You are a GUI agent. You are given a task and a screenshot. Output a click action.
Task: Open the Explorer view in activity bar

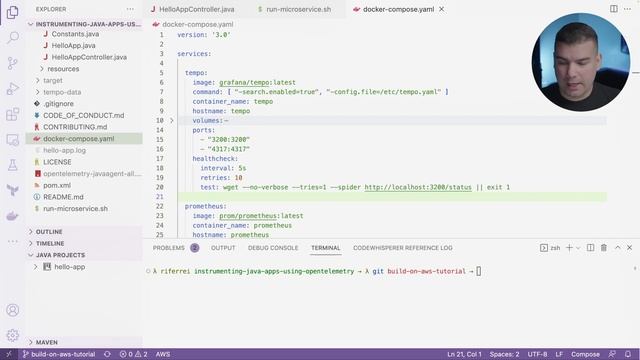(x=13, y=12)
